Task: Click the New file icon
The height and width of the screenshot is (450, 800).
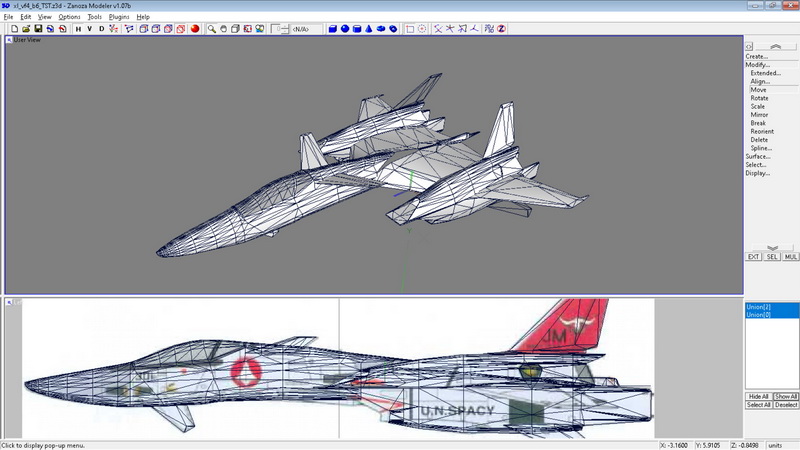Action: tap(14, 29)
